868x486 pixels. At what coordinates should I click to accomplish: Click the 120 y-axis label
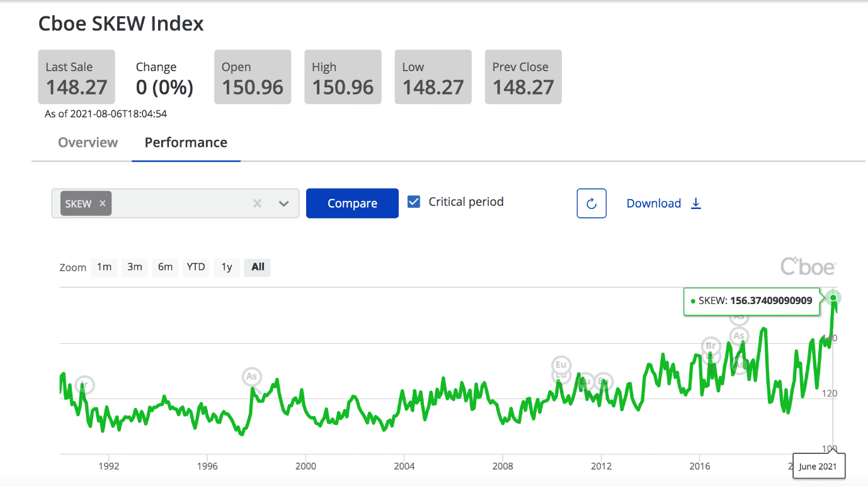point(830,393)
